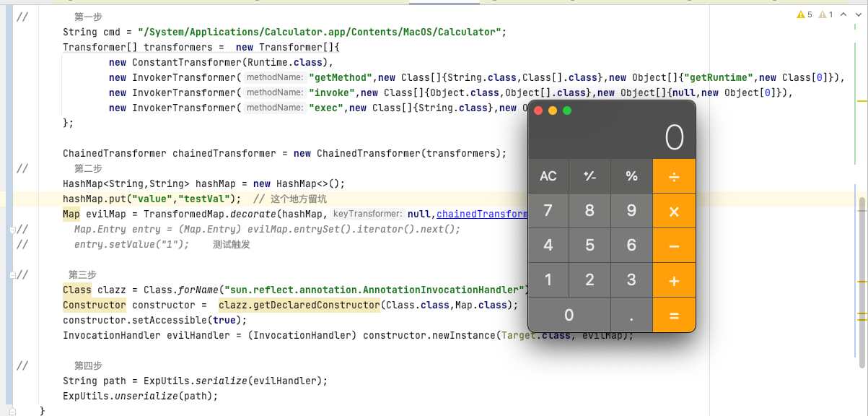Image resolution: width=868 pixels, height=416 pixels.
Task: Click the minus key in Calculator
Action: 674,246
